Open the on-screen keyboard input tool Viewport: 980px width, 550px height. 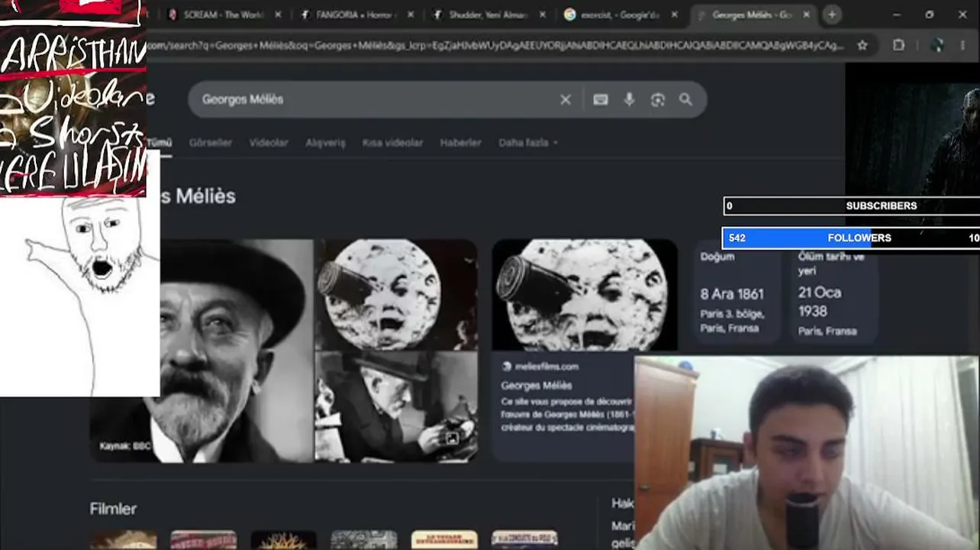point(601,99)
